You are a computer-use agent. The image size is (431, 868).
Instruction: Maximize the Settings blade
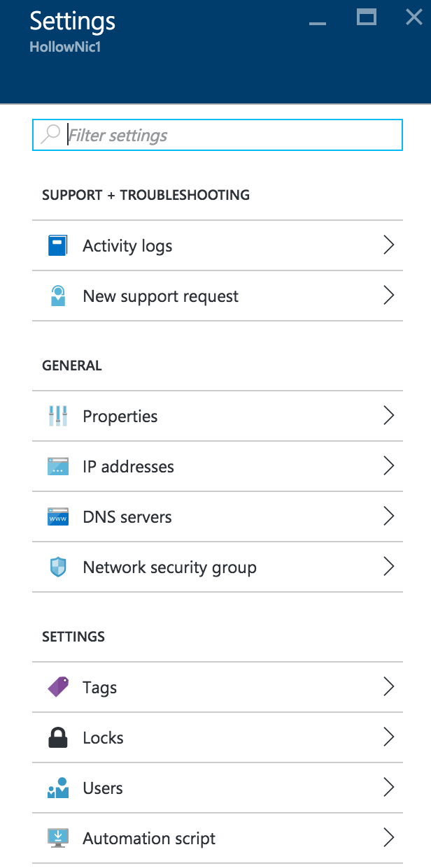[x=367, y=18]
